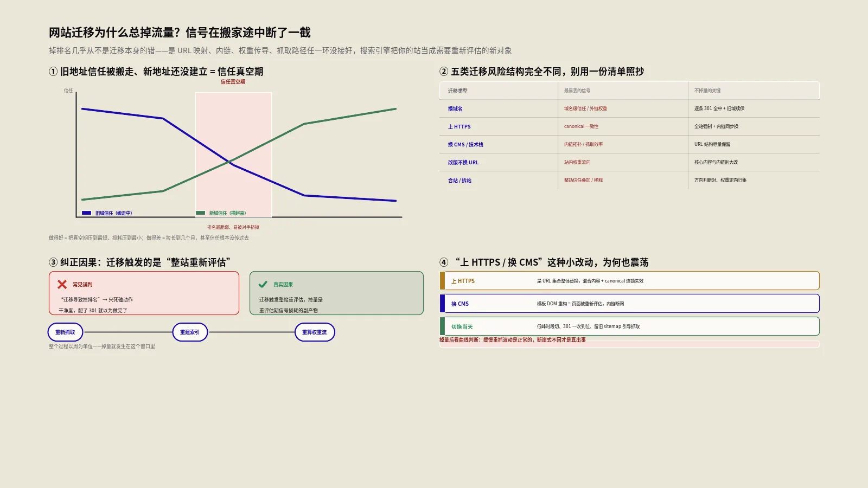Click the canonical 一致性 cell
Image resolution: width=868 pixels, height=488 pixels.
click(x=581, y=126)
